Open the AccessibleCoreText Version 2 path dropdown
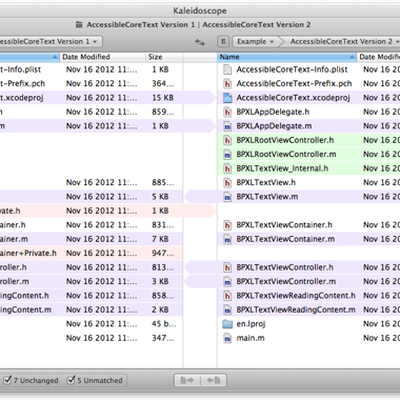 click(343, 42)
